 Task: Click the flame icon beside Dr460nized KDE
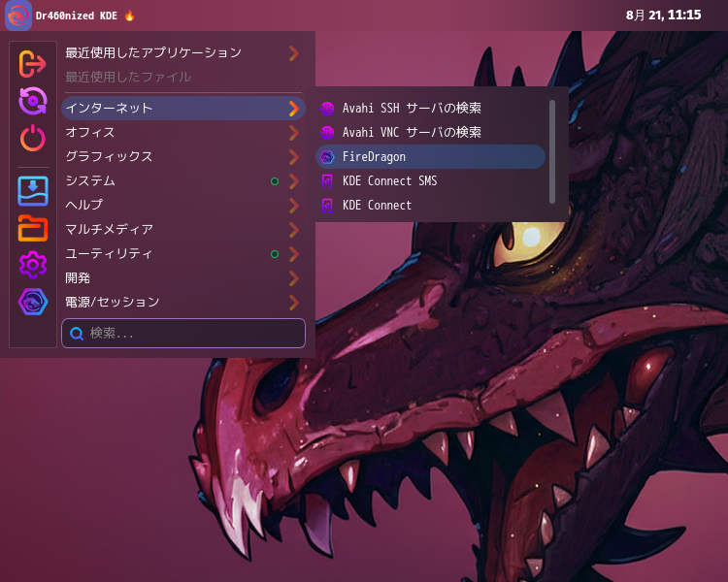pos(129,16)
